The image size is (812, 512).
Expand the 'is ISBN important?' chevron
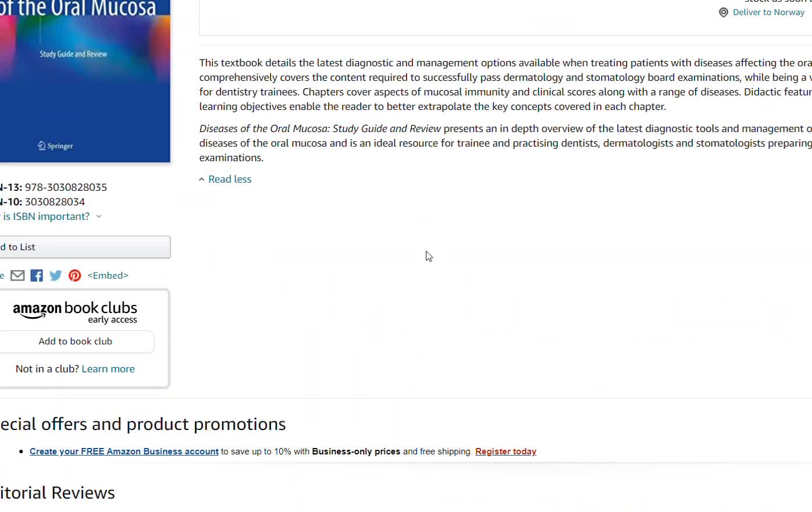(99, 216)
